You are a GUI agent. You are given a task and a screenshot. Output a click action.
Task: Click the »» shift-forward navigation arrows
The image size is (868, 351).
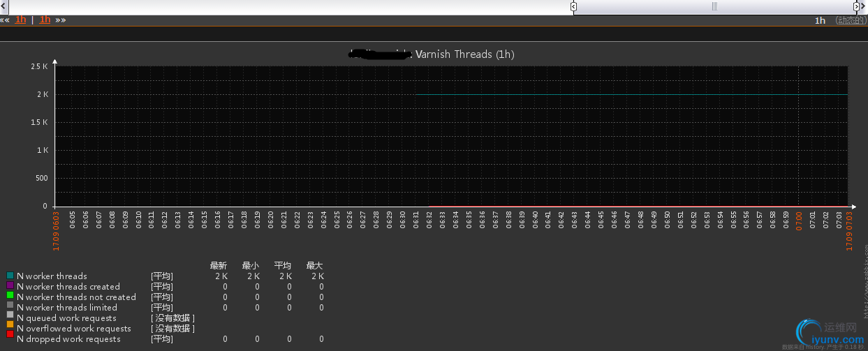(61, 20)
